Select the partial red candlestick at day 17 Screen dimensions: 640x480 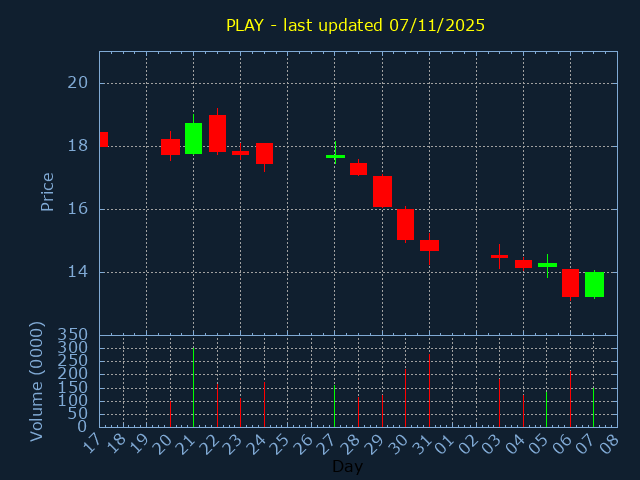tap(104, 139)
